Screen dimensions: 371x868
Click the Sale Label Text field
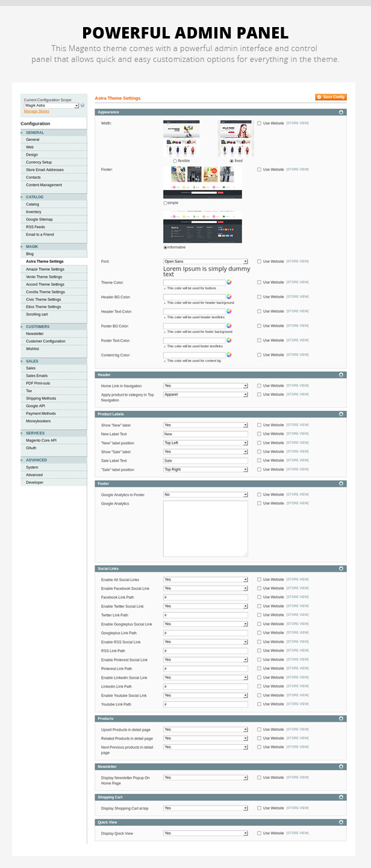(205, 460)
